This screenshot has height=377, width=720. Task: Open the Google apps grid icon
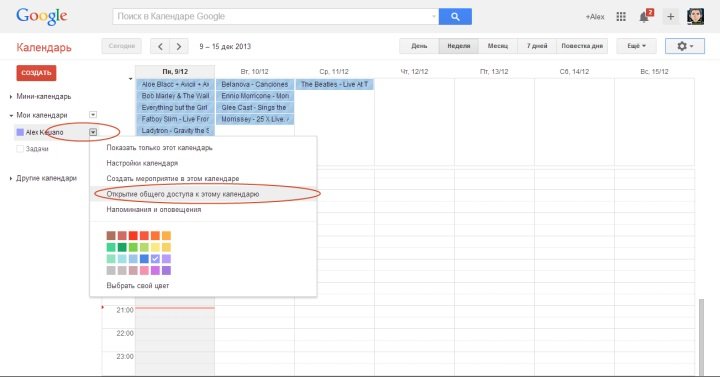point(621,17)
